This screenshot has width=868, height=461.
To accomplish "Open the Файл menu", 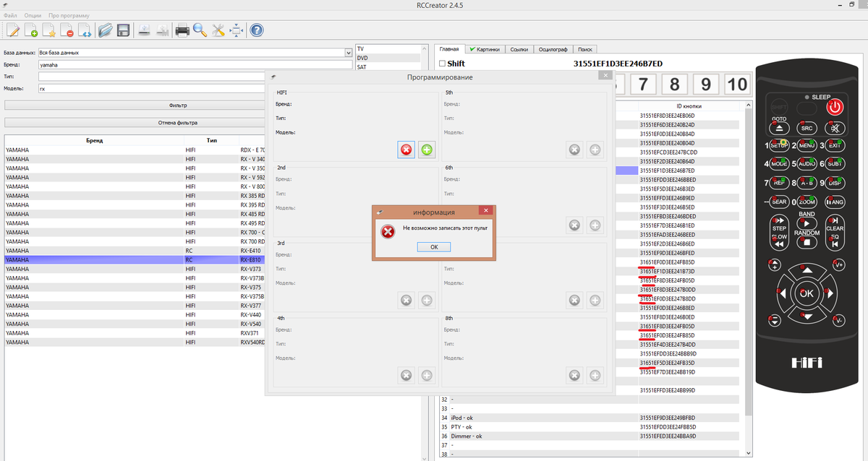I will point(11,15).
